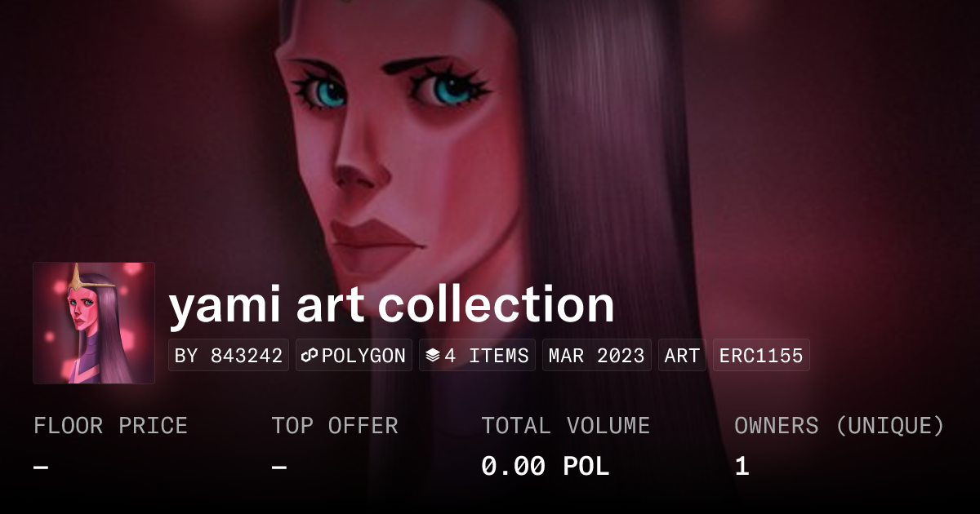Select the 4 ITEMS badge
This screenshot has height=514, width=980.
point(477,356)
